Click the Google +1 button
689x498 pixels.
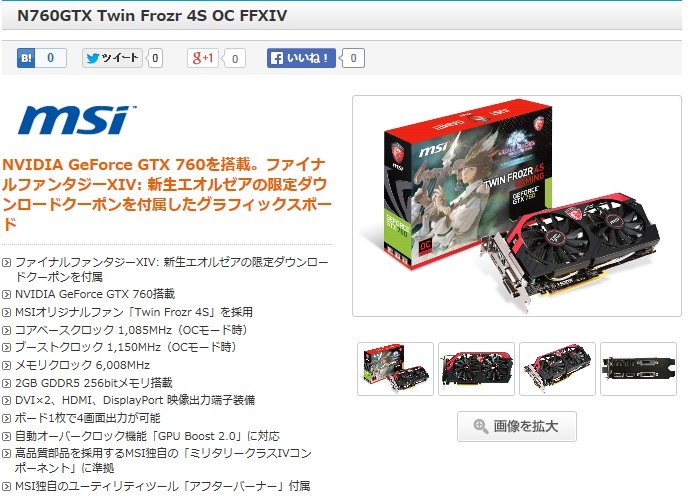coord(203,58)
